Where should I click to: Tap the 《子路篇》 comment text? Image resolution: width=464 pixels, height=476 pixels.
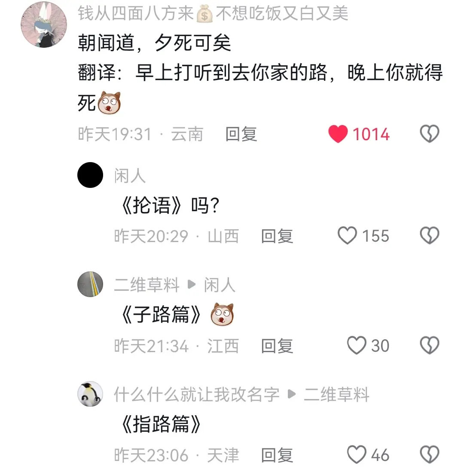161,314
